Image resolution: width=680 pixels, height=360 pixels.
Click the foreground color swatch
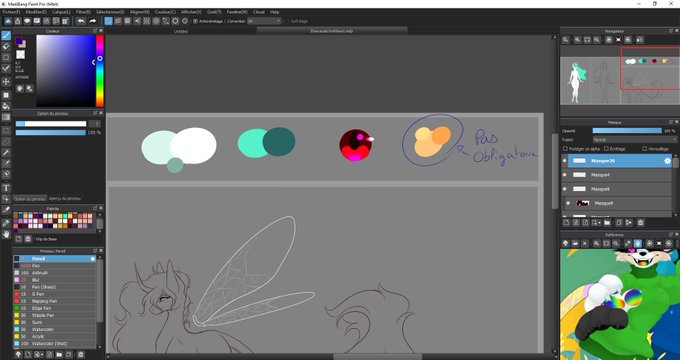(x=19, y=41)
